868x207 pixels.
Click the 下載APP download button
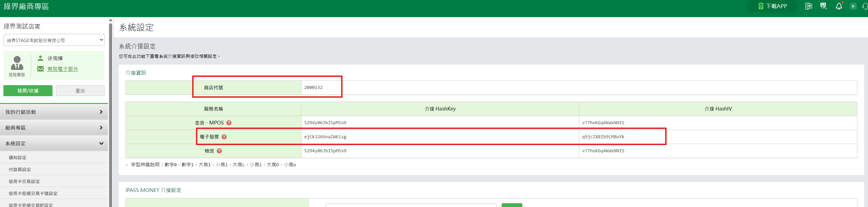[773, 6]
